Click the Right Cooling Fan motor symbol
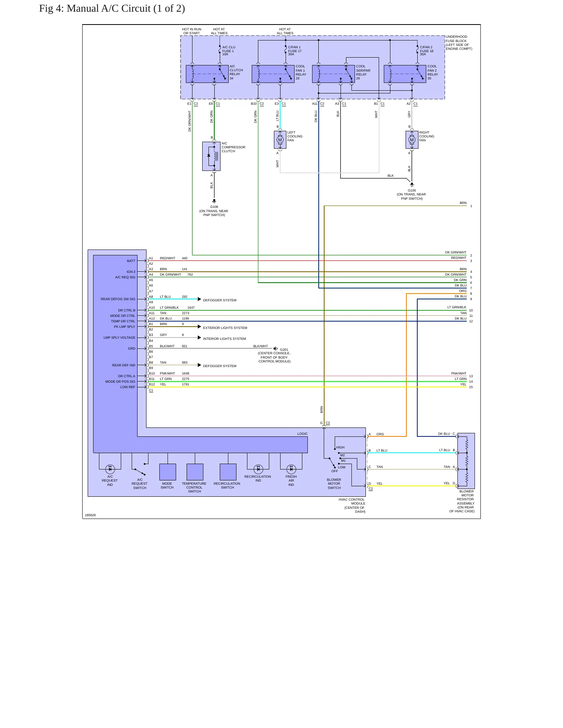Screen dimensions: 563x728 (x=412, y=140)
